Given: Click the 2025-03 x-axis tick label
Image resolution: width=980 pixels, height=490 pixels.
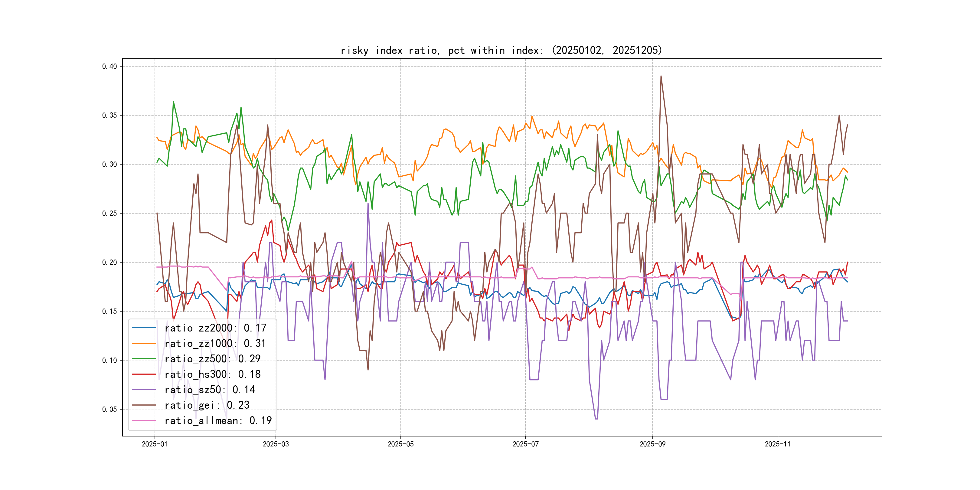Looking at the screenshot, I should (276, 444).
